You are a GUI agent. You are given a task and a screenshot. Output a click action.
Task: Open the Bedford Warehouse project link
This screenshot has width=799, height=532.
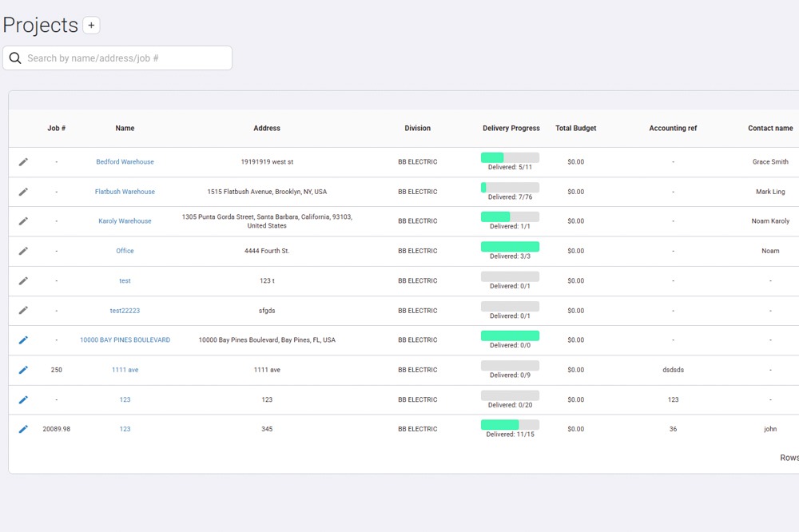125,162
